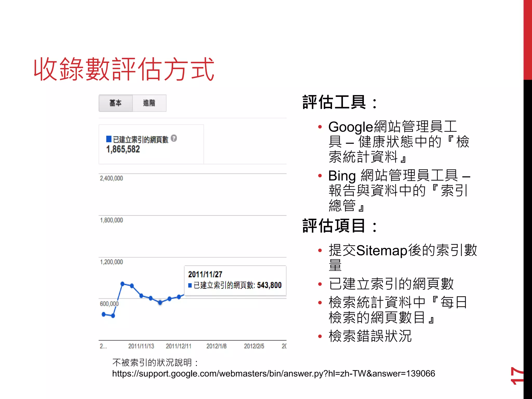Screen dimensions: 532x399
Task: Click the slide number 17
Action: 516,376
